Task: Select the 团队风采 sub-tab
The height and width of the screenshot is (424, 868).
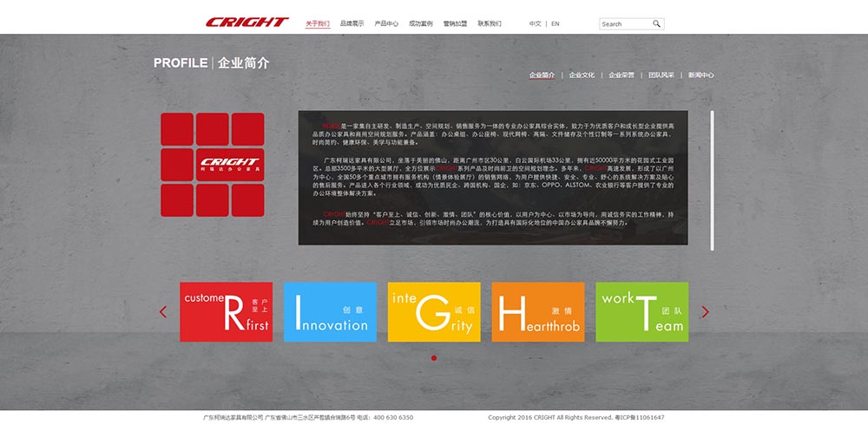Action: click(661, 75)
